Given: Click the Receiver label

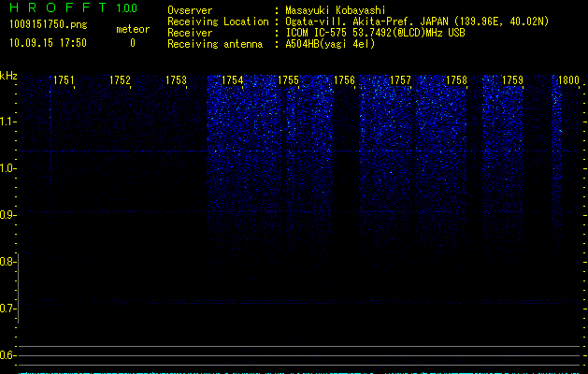Looking at the screenshot, I should pos(190,33).
